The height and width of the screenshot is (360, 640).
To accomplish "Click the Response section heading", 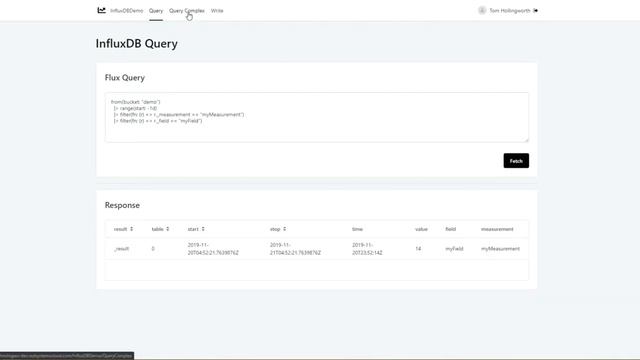I will point(122,205).
